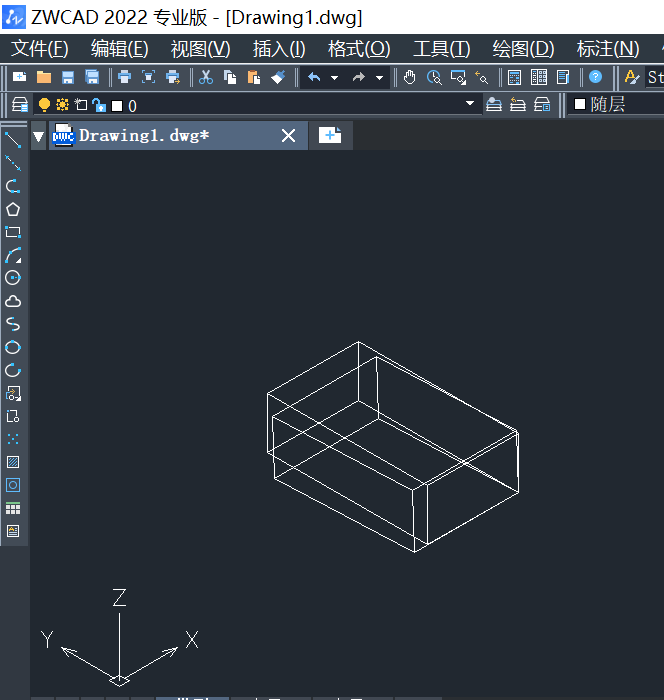Viewport: 664px width, 700px height.
Task: Click layer 0 white color swatch
Action: coord(117,106)
